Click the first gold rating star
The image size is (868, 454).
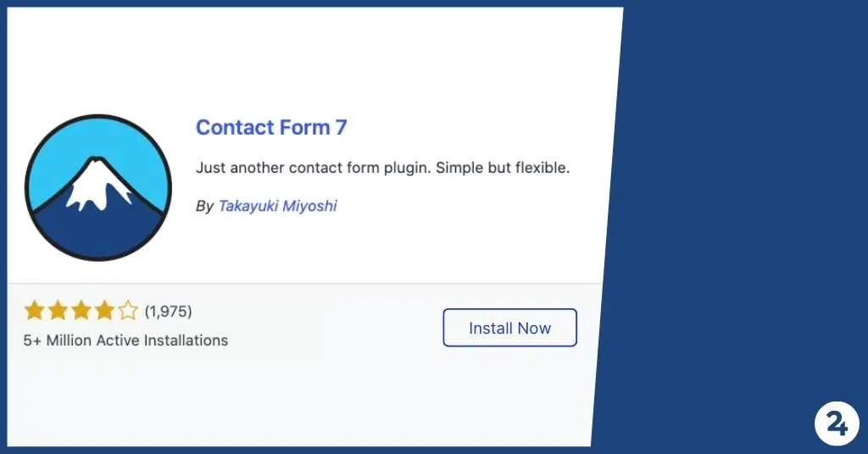point(34,311)
